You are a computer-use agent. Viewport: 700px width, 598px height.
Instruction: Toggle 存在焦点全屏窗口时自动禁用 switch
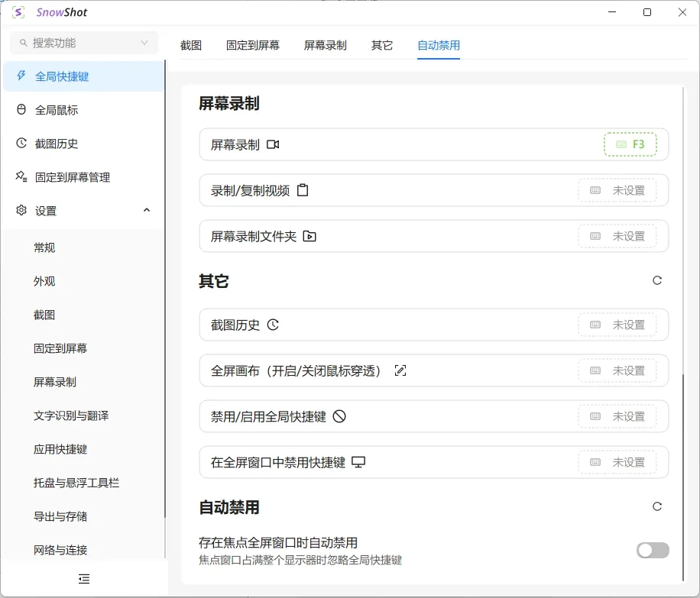653,550
